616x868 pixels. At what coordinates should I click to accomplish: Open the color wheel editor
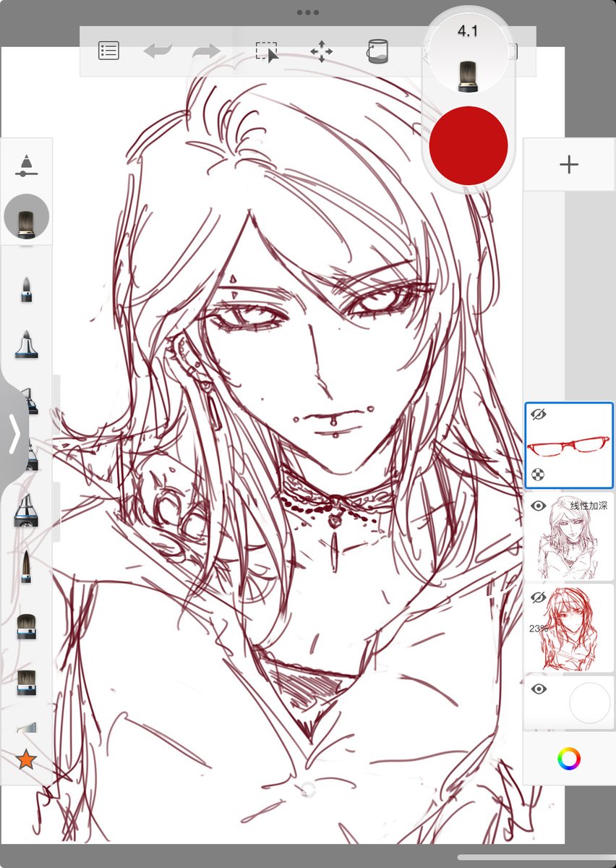(569, 759)
